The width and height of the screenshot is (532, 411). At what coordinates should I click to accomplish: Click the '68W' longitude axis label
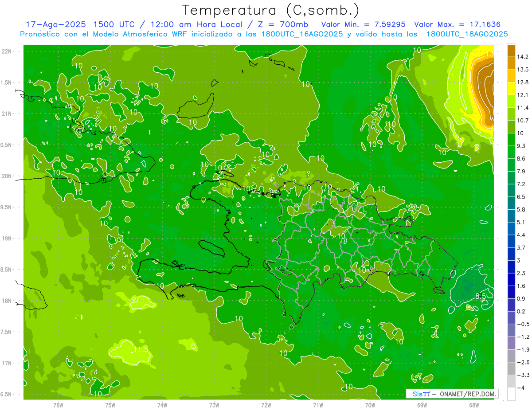pos(474,405)
